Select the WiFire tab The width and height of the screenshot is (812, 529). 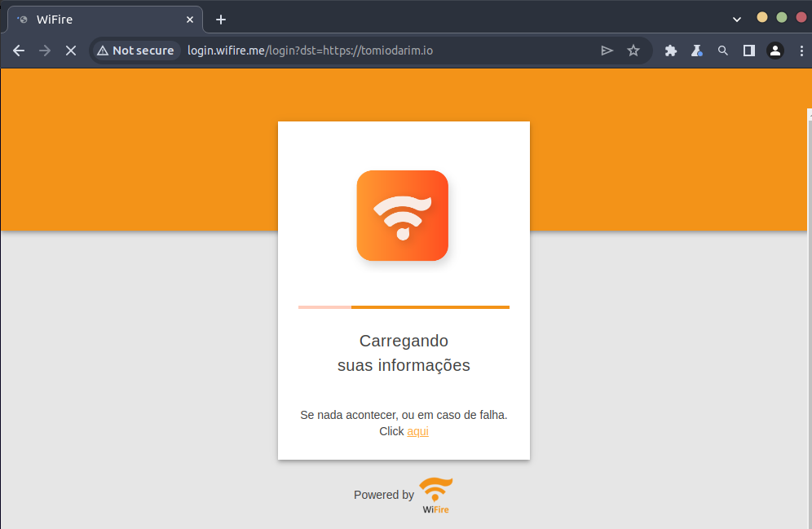click(105, 20)
